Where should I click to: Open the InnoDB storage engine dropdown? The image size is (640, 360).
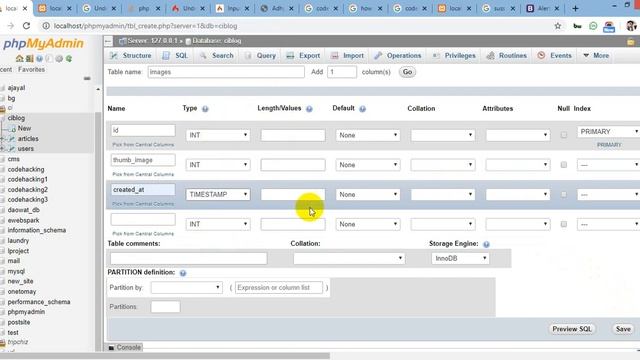460,258
